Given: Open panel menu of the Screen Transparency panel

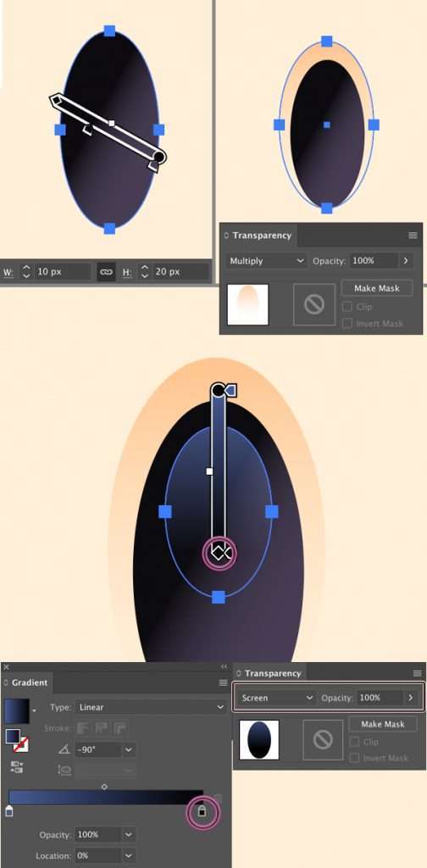Looking at the screenshot, I should click(418, 674).
